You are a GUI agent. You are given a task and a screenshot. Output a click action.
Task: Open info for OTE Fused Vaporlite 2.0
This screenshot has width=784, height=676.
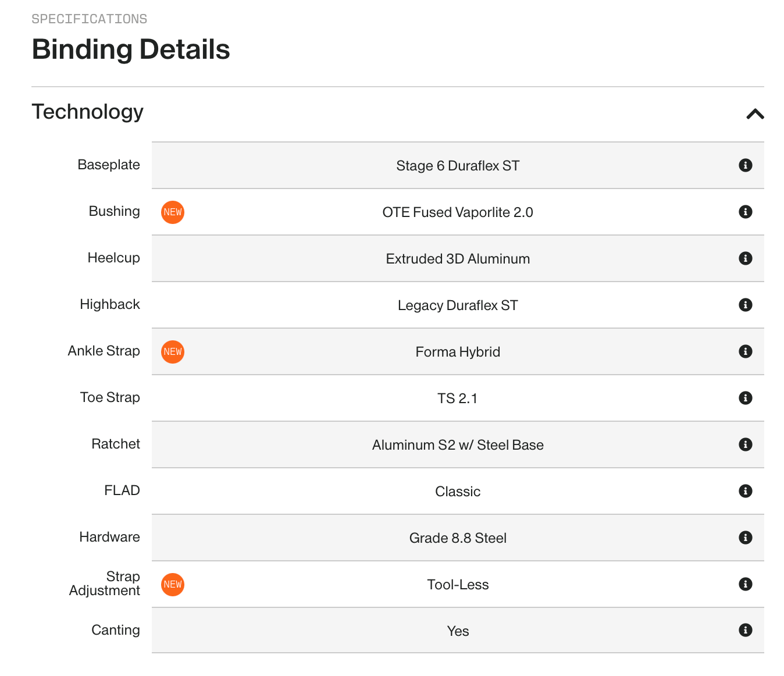(745, 212)
